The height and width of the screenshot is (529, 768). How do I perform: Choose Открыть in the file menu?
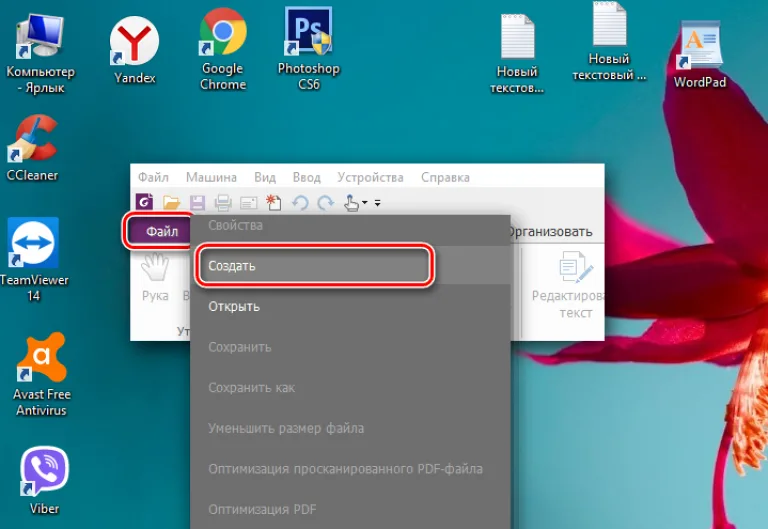click(350, 307)
